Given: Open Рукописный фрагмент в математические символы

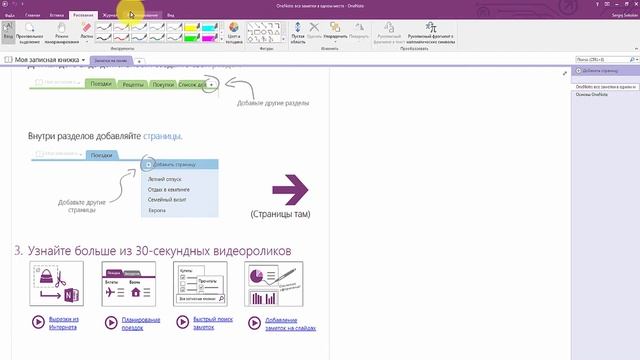Looking at the screenshot, I should (x=431, y=33).
